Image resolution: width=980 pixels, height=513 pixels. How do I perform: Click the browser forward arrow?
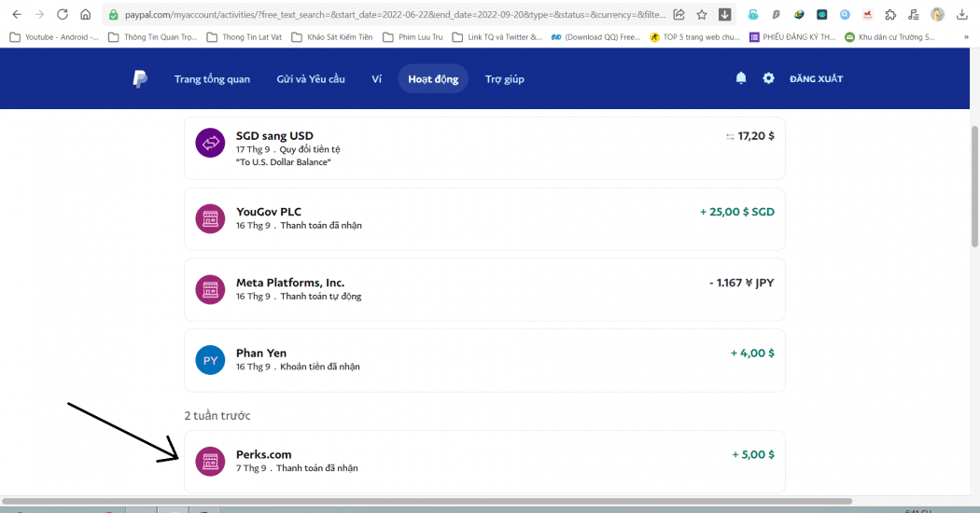click(x=39, y=14)
